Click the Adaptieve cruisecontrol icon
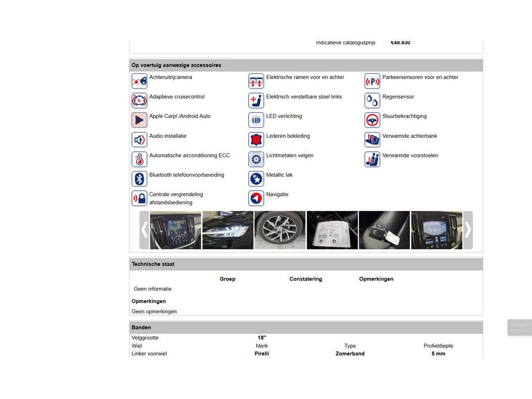The width and height of the screenshot is (532, 399). [x=139, y=100]
